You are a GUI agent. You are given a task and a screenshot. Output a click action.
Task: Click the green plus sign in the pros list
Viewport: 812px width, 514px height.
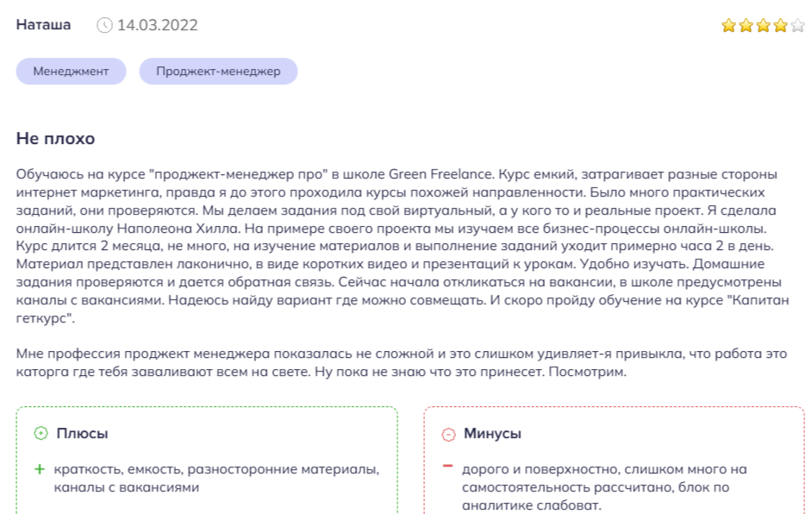[40, 469]
